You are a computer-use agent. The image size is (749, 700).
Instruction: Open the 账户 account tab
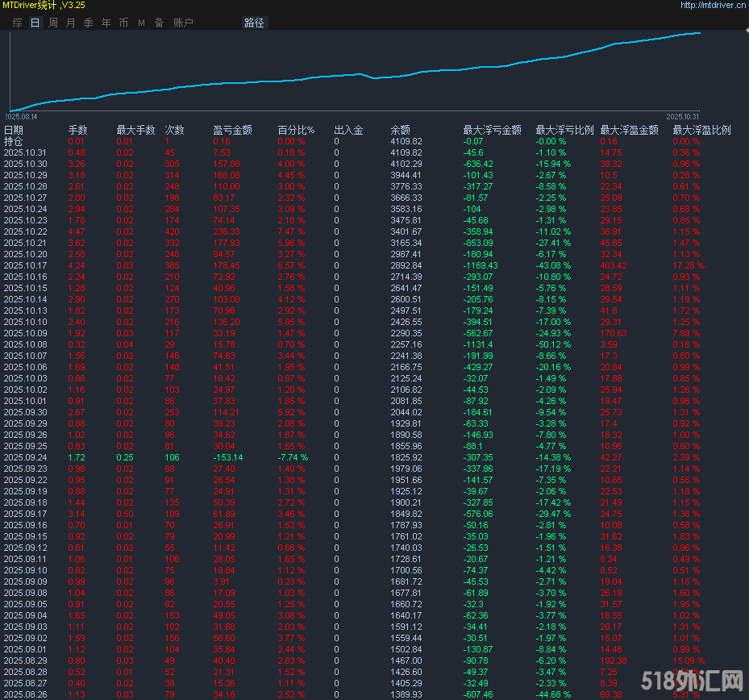click(183, 23)
